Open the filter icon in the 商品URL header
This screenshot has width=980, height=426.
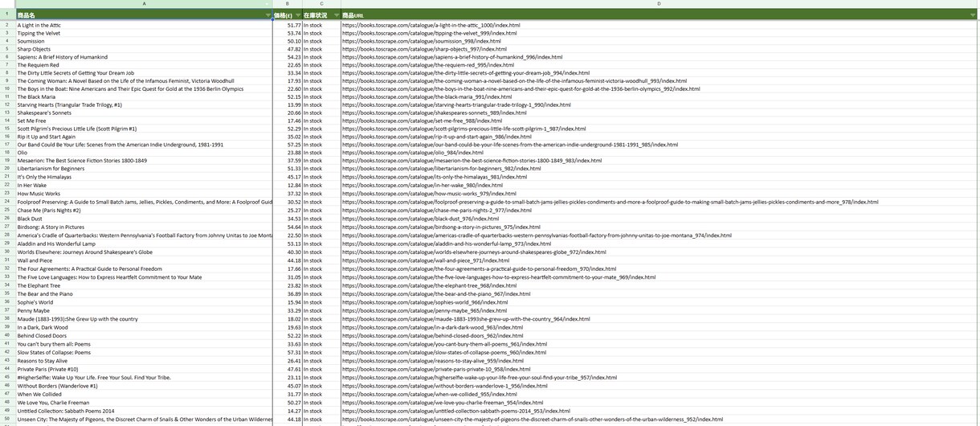click(973, 15)
